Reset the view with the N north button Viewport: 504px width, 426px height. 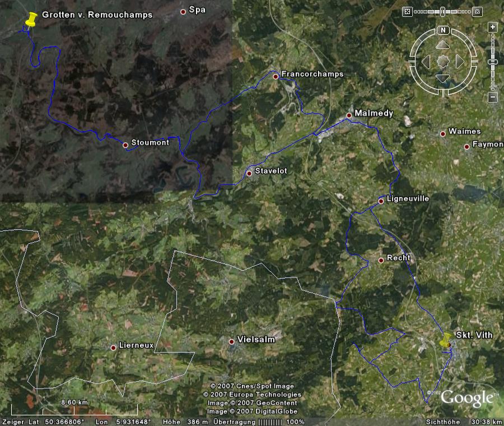pos(443,30)
